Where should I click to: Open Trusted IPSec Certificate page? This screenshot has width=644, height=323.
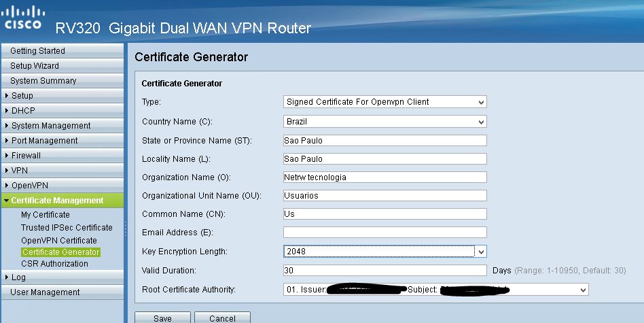click(67, 227)
